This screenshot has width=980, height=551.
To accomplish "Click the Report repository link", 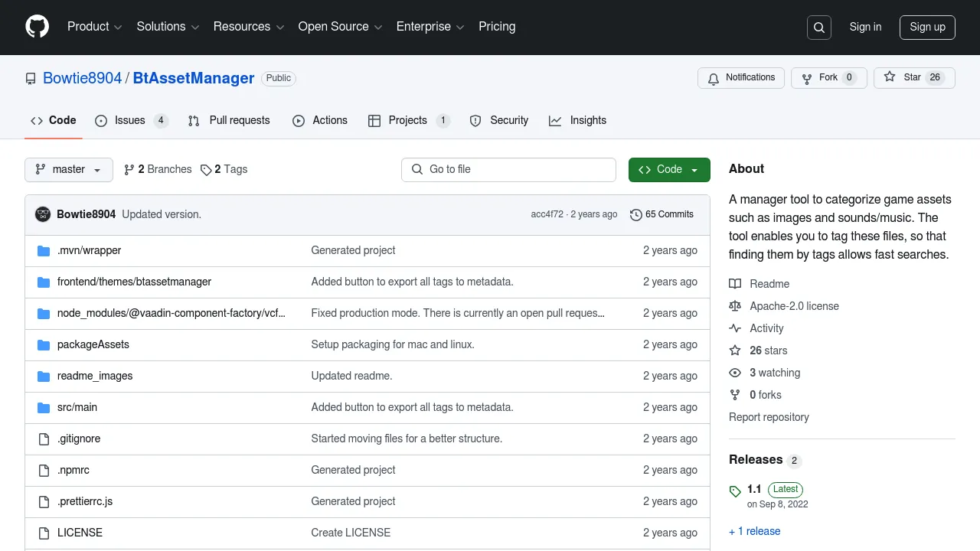I will pos(769,417).
